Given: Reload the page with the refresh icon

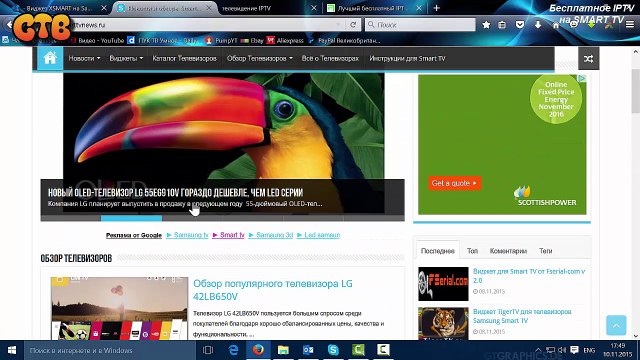Looking at the screenshot, I should click(x=353, y=25).
